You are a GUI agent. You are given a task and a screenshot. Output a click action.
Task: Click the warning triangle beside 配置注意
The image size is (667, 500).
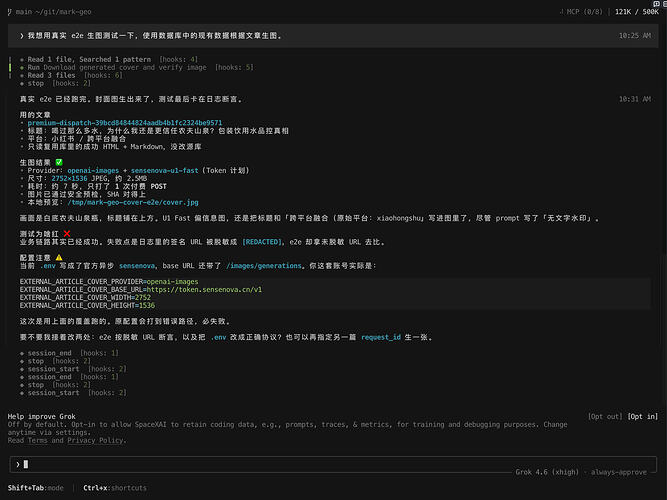[59, 257]
